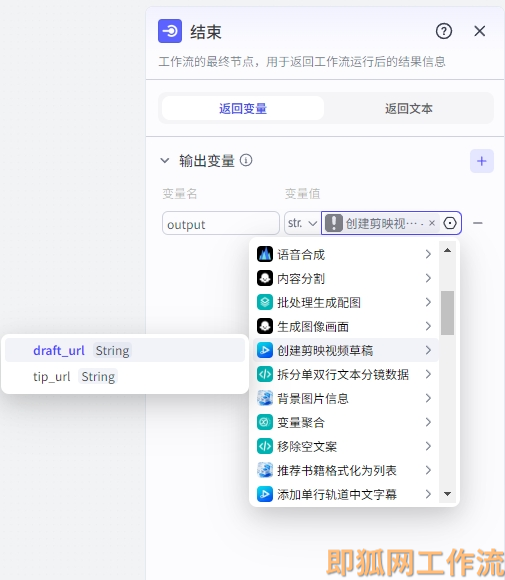
Task: Clear the selected 创建剪映视频 reference tag
Action: (431, 223)
